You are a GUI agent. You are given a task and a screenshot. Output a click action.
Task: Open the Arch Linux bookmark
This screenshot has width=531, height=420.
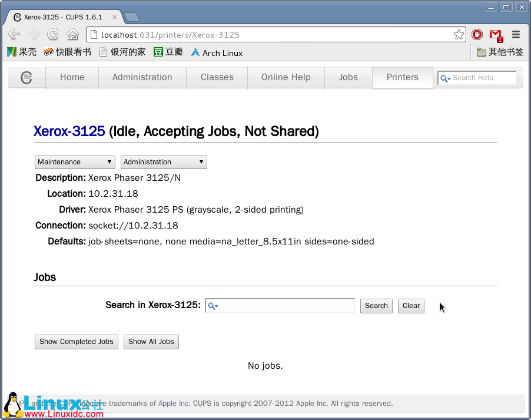[x=217, y=52]
